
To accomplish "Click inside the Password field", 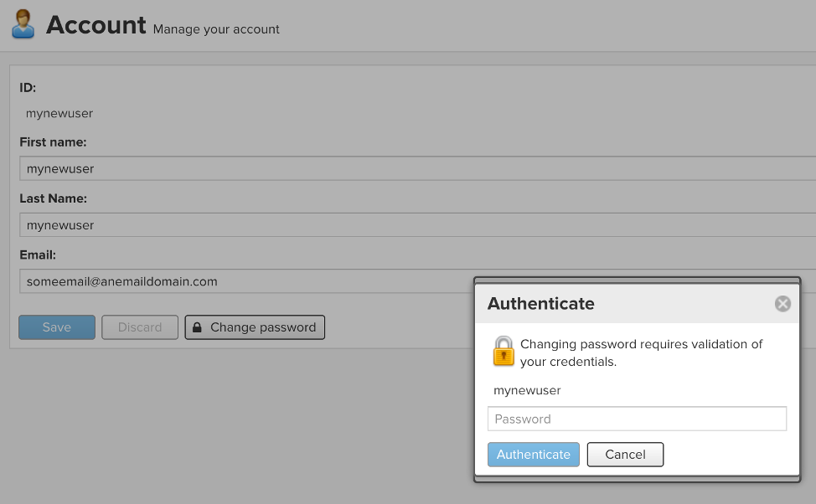I will (637, 419).
